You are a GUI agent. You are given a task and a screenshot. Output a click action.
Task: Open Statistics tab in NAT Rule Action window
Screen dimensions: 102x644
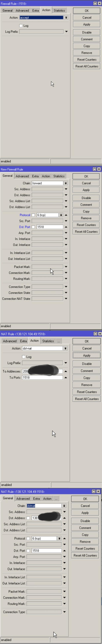48,341
